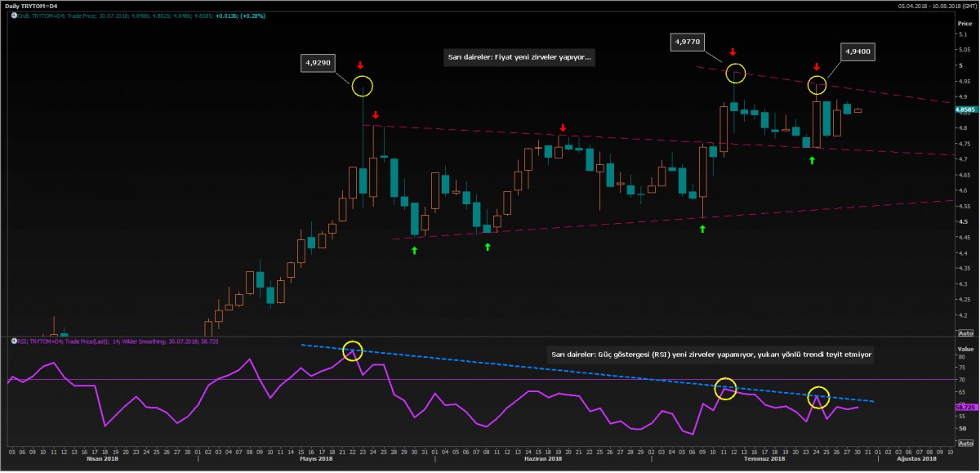
Task: Click the first green arrow near late May
Action: click(x=414, y=249)
